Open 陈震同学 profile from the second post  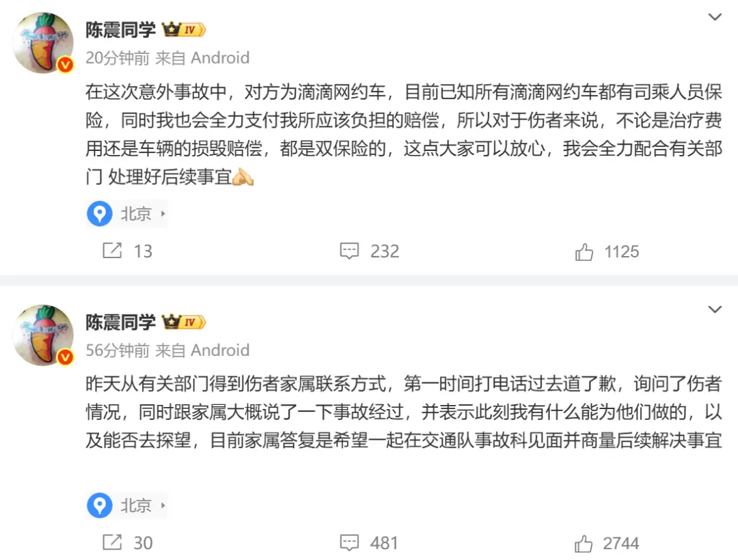(120, 322)
